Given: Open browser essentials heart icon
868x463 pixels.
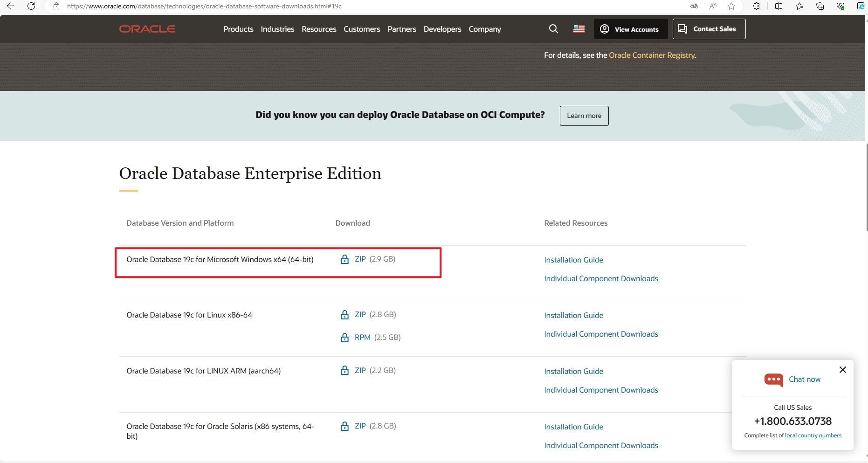Looking at the screenshot, I should (840, 6).
